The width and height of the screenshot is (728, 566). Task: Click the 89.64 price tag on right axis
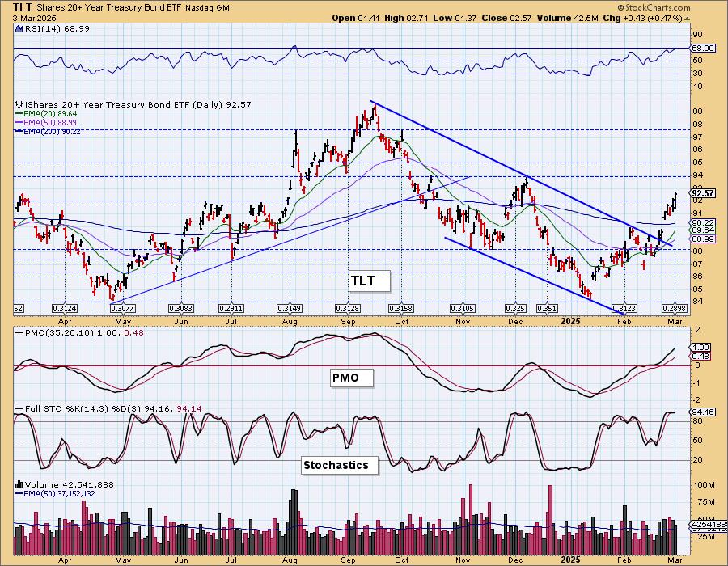click(702, 230)
